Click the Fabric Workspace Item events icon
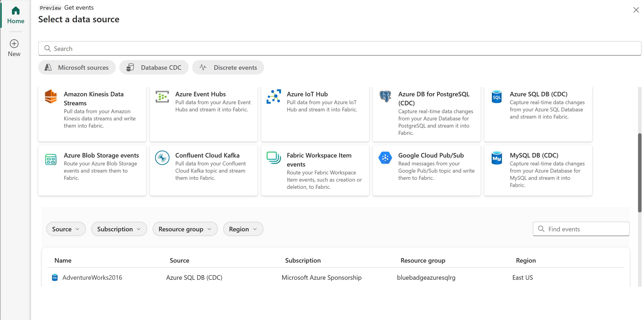This screenshot has height=320, width=644. point(274,158)
